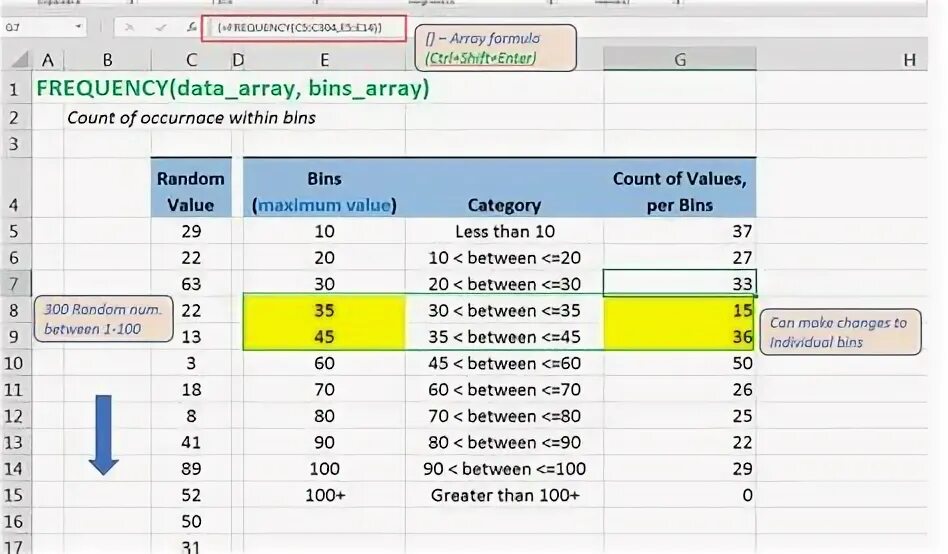
Task: Select row 16 header
Action: [15, 521]
